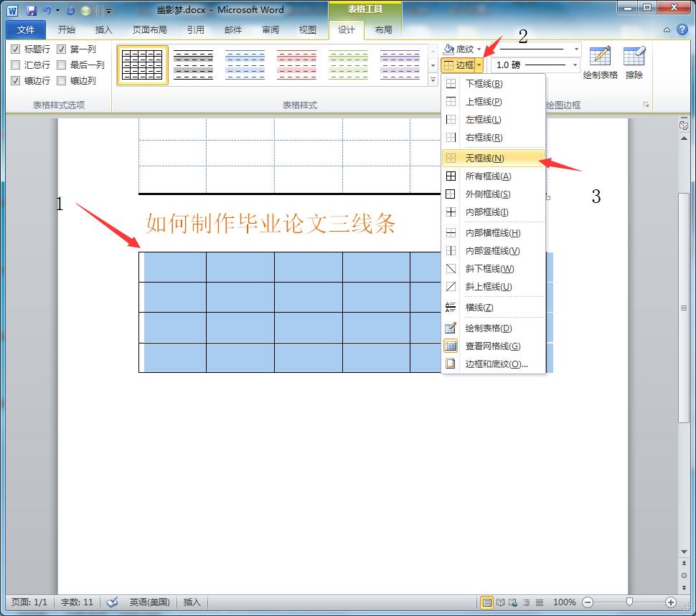Enable the 镶边列 checkbox
This screenshot has height=616, width=696.
click(61, 81)
